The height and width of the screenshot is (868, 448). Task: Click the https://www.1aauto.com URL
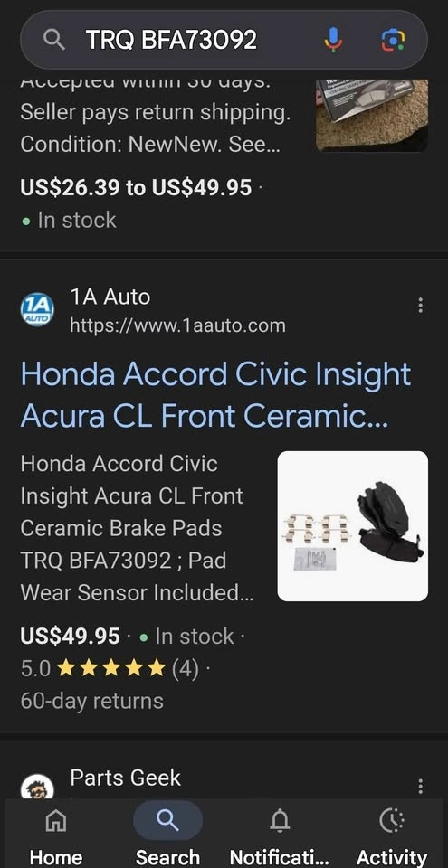click(177, 325)
